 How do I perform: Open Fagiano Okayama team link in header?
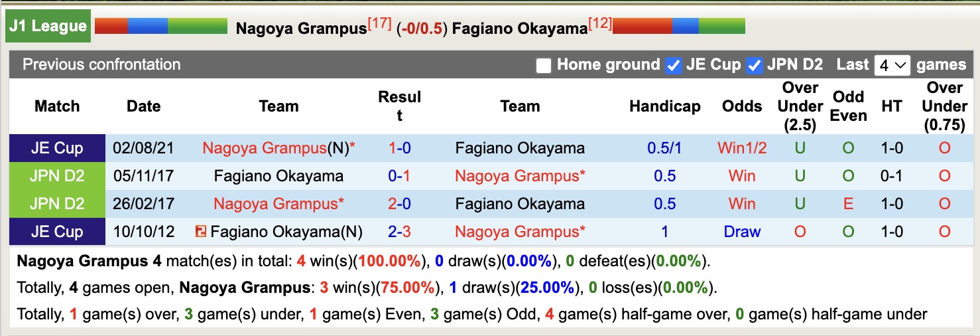pos(520,28)
